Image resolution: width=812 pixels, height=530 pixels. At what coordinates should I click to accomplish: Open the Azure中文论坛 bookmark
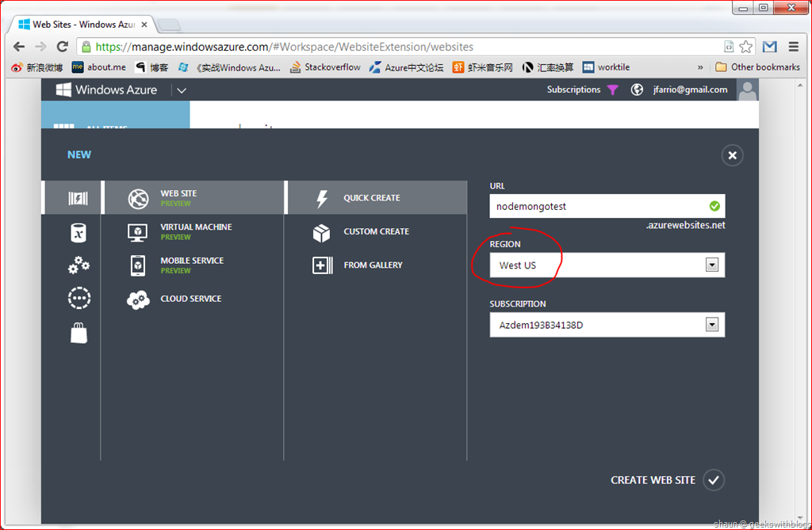pyautogui.click(x=407, y=67)
